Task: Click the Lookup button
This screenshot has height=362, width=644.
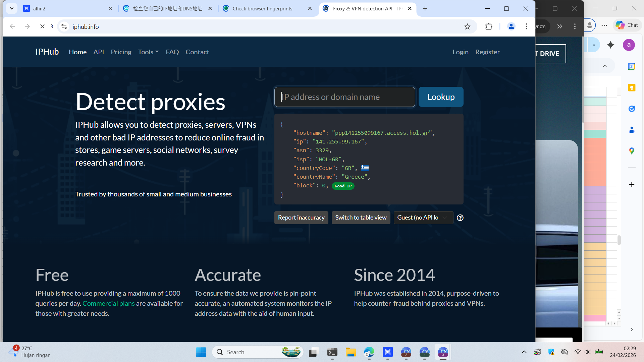Action: [441, 97]
